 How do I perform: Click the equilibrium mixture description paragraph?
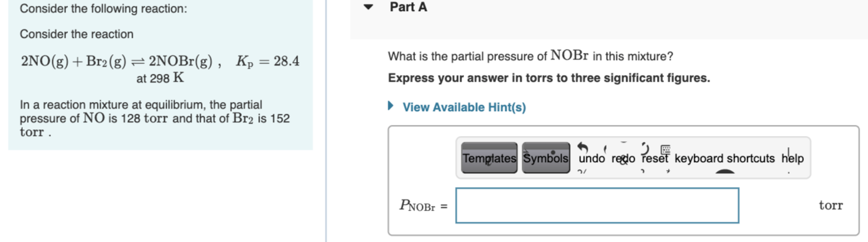coord(156,118)
